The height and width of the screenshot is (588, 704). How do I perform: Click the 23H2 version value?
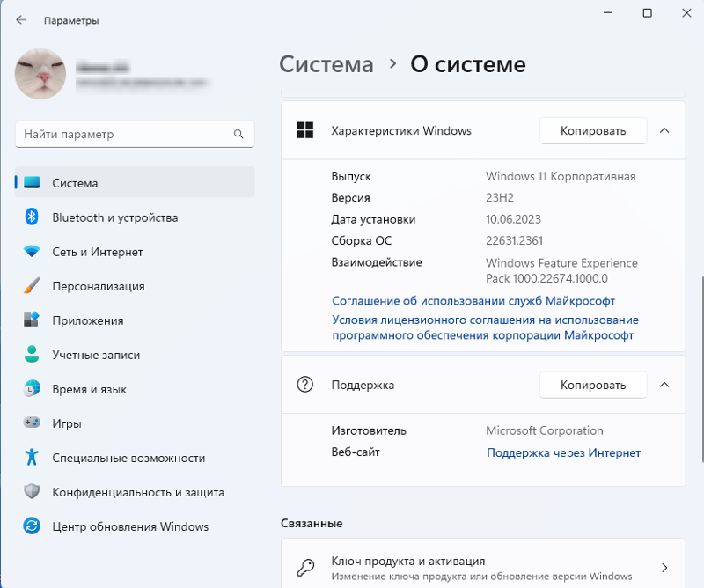coord(500,198)
